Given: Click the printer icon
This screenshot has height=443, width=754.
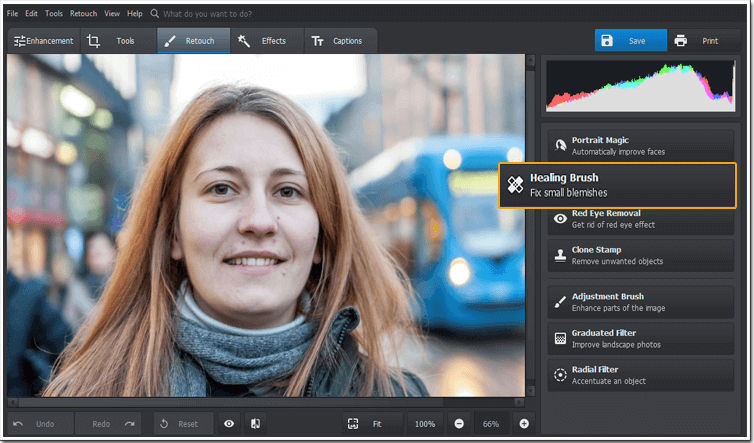Looking at the screenshot, I should coord(680,41).
